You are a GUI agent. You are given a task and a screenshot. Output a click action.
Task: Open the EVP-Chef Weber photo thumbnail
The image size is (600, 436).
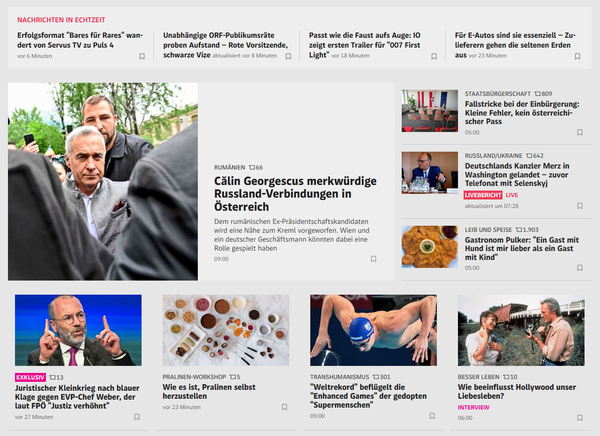(78, 330)
